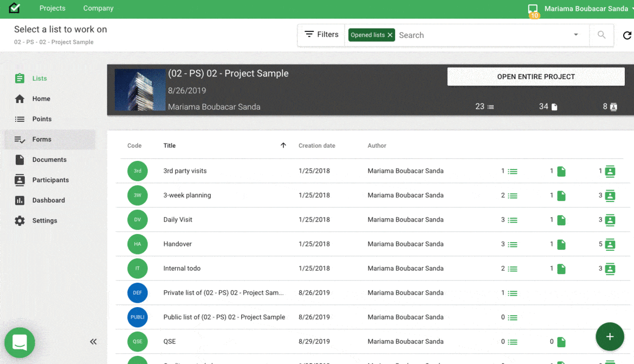Click the refresh icon beside search

click(627, 35)
